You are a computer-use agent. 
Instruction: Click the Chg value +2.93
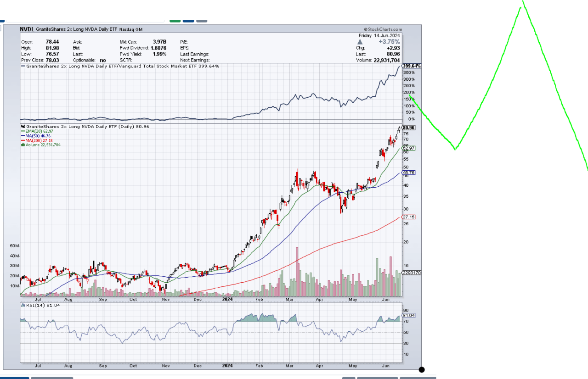click(393, 48)
